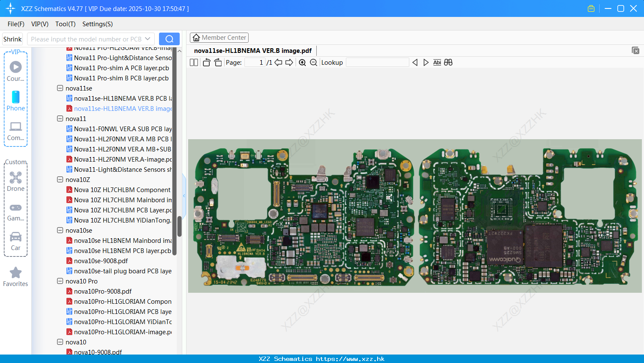Image resolution: width=644 pixels, height=363 pixels.
Task: Open Nova11-HL2F0NM VER.A-image.pdf
Action: point(119,159)
